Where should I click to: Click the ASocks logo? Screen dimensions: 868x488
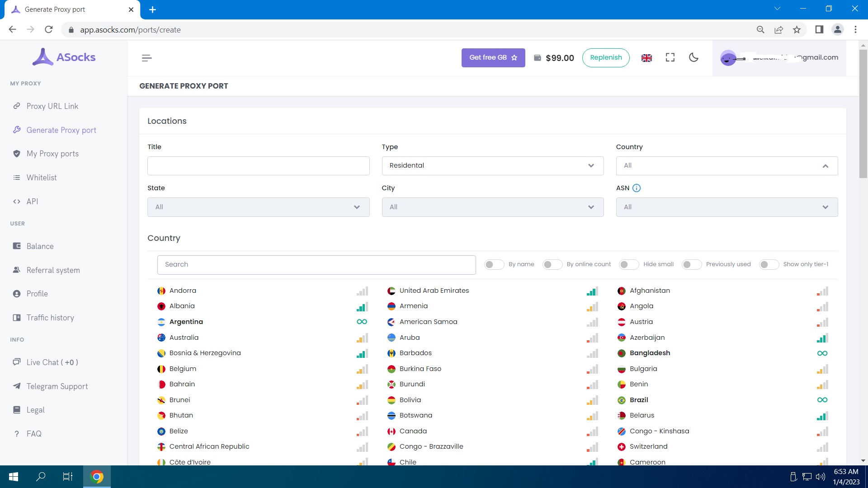click(64, 57)
